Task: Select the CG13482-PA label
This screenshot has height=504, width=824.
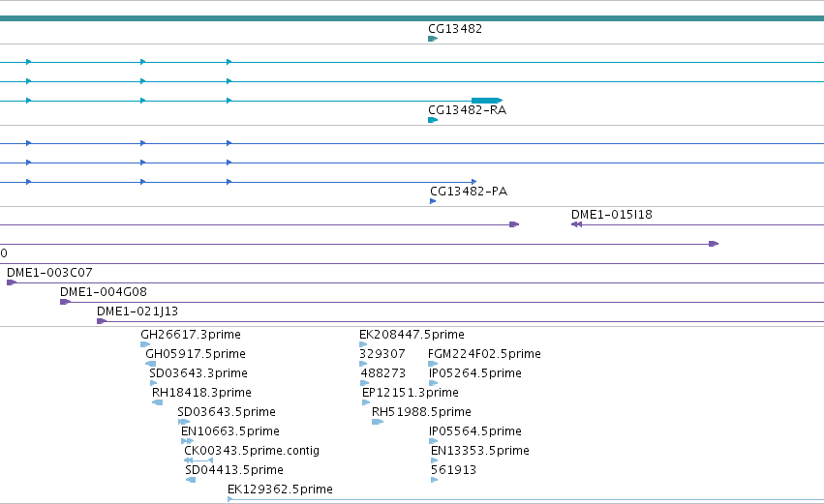Action: pos(469,192)
